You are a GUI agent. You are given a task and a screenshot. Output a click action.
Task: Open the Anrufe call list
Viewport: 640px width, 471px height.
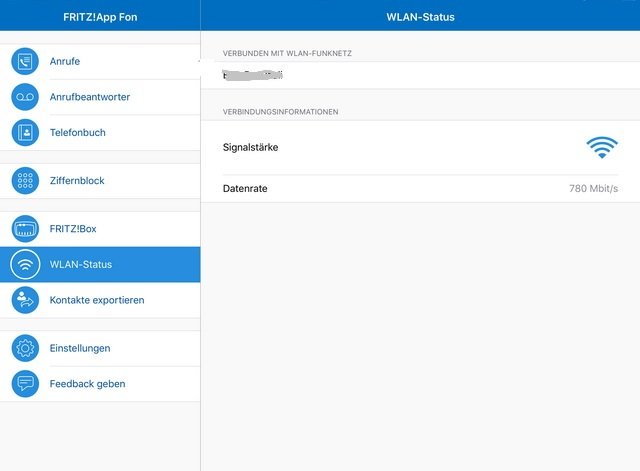tap(65, 61)
